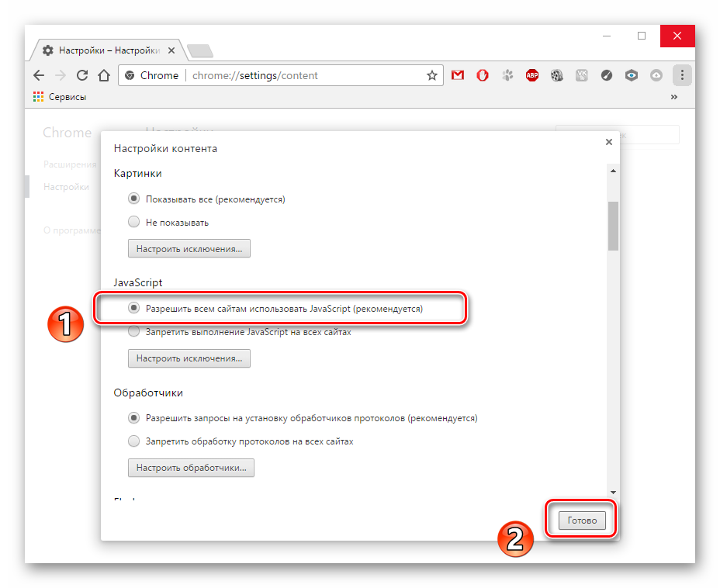Viewport: 720px width, 588px height.
Task: Switch to the Настройки tab
Action: [x=109, y=50]
